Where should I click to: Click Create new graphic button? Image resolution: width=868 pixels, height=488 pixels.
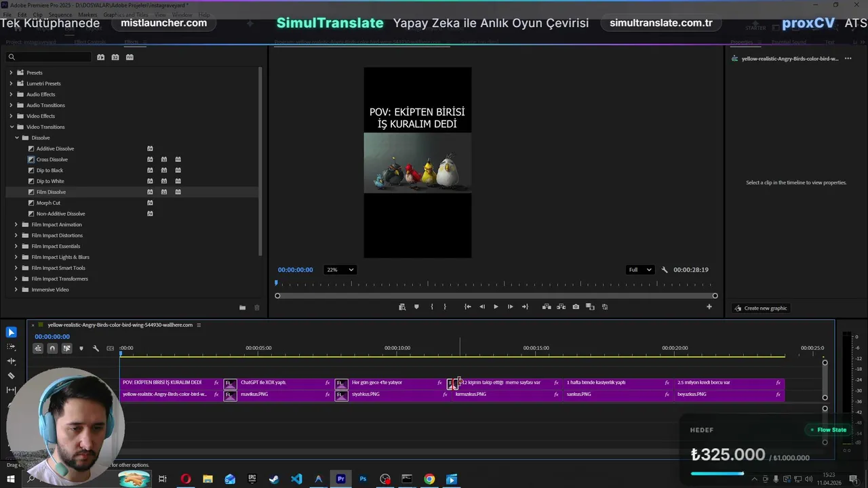761,308
